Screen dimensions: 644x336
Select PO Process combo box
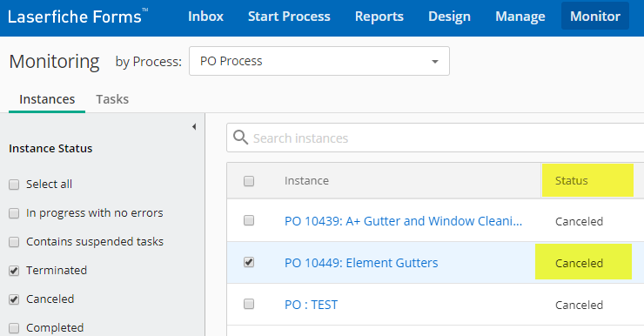click(x=319, y=61)
